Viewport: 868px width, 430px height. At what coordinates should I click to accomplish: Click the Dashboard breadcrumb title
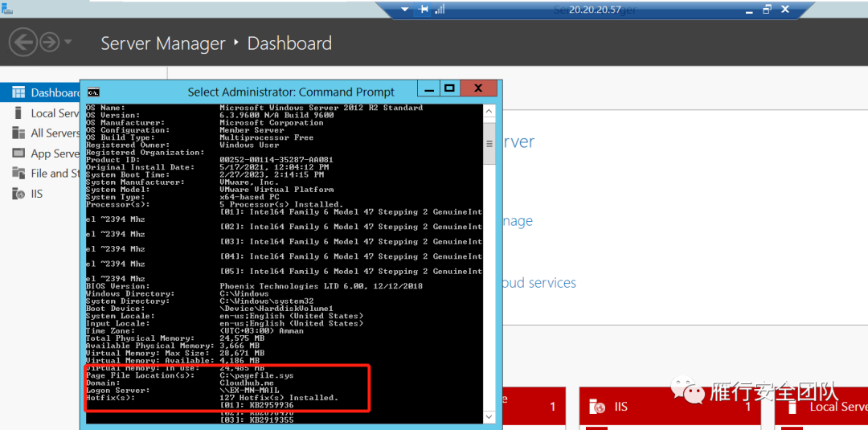(289, 43)
